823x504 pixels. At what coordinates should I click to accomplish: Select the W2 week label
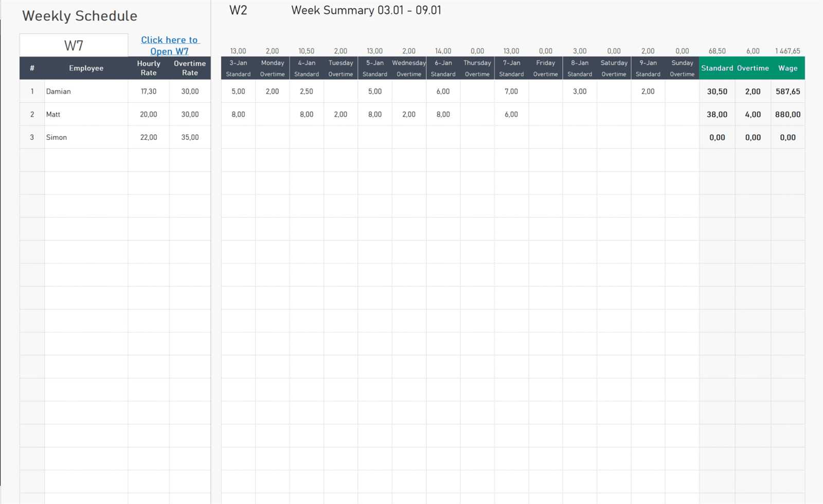[238, 10]
